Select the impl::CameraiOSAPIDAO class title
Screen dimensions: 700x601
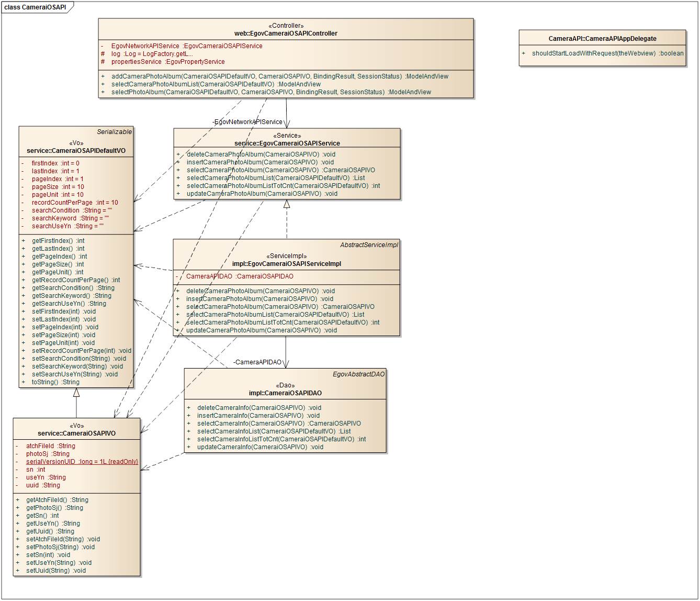click(x=285, y=393)
